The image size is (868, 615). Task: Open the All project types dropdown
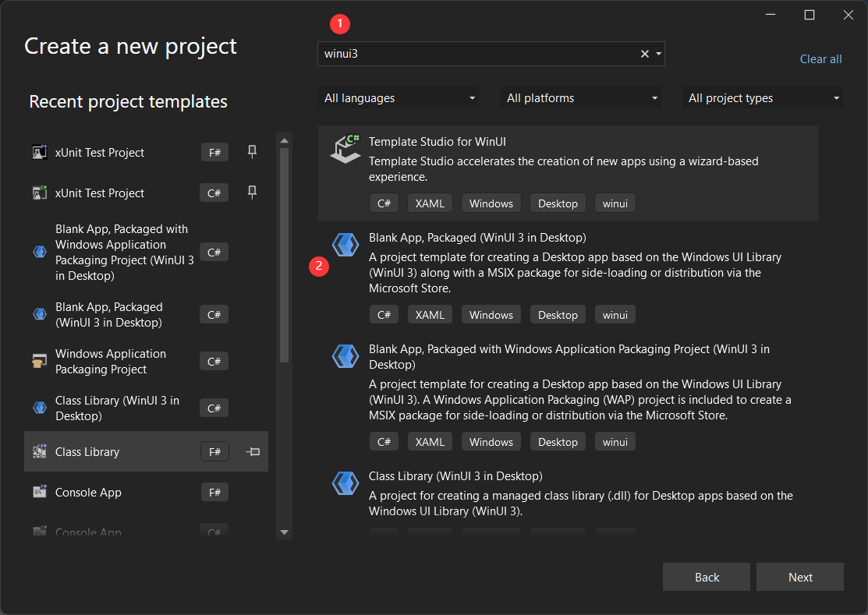click(835, 97)
